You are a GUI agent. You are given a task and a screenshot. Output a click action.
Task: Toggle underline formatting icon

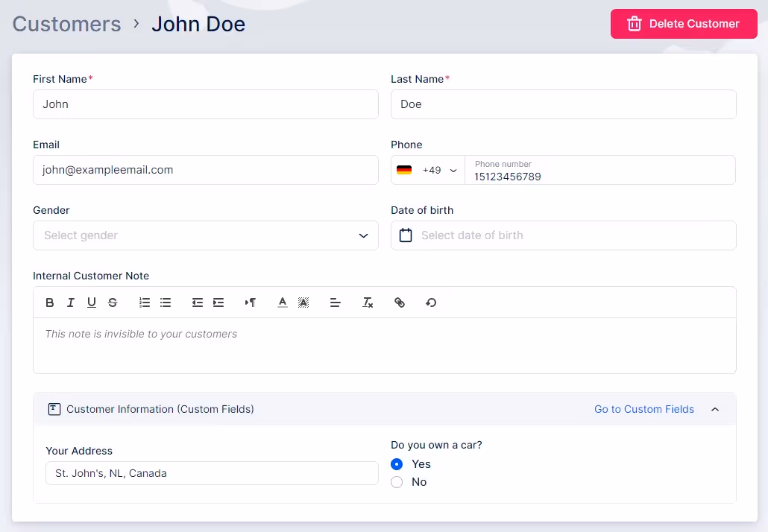tap(92, 303)
